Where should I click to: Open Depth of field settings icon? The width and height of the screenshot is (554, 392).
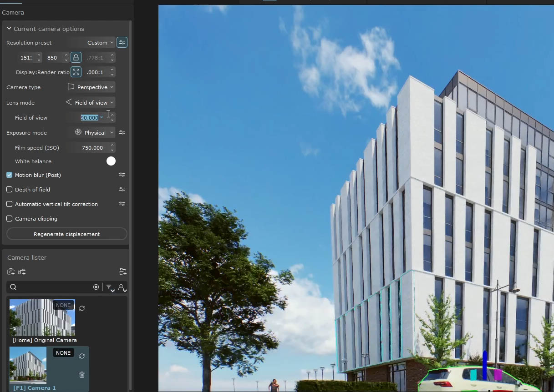[122, 189]
